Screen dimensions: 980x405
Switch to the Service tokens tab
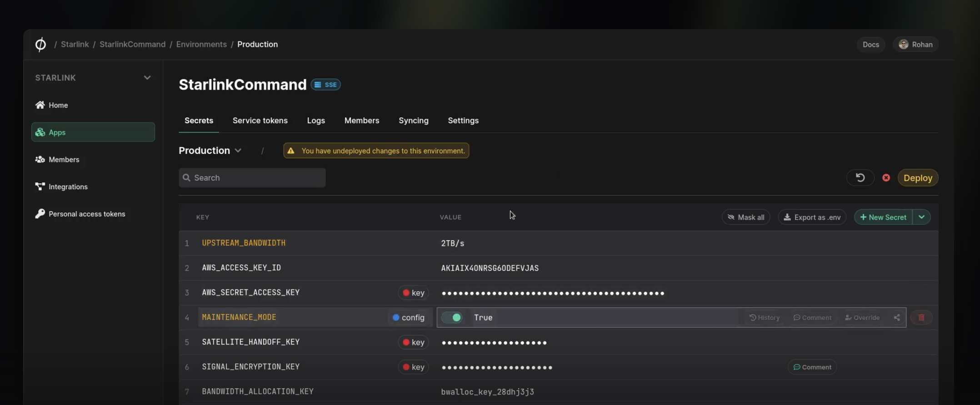point(260,121)
